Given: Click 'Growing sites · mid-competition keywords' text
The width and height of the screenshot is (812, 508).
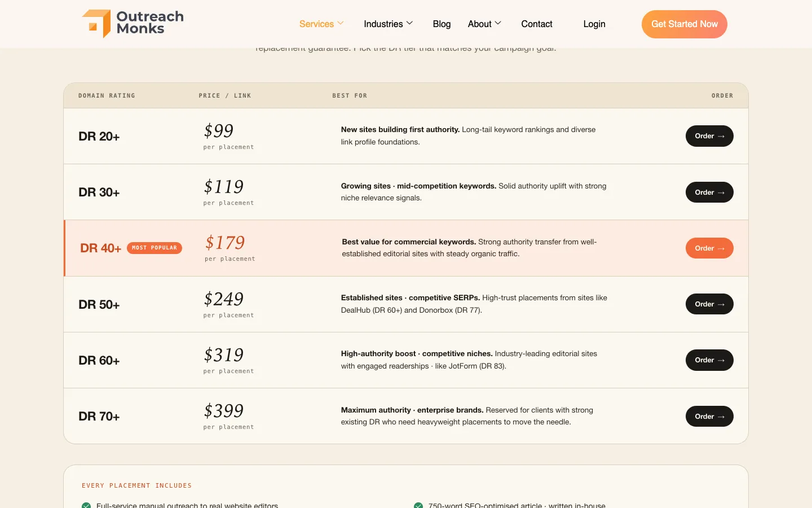Looking at the screenshot, I should [418, 186].
